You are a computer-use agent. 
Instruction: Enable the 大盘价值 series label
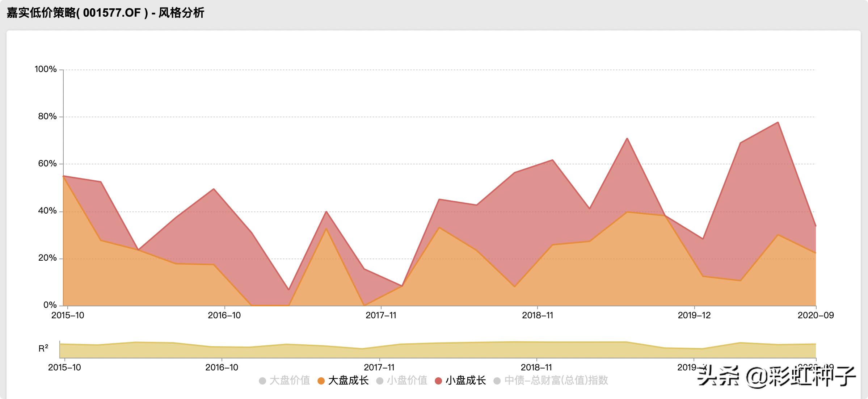click(290, 381)
